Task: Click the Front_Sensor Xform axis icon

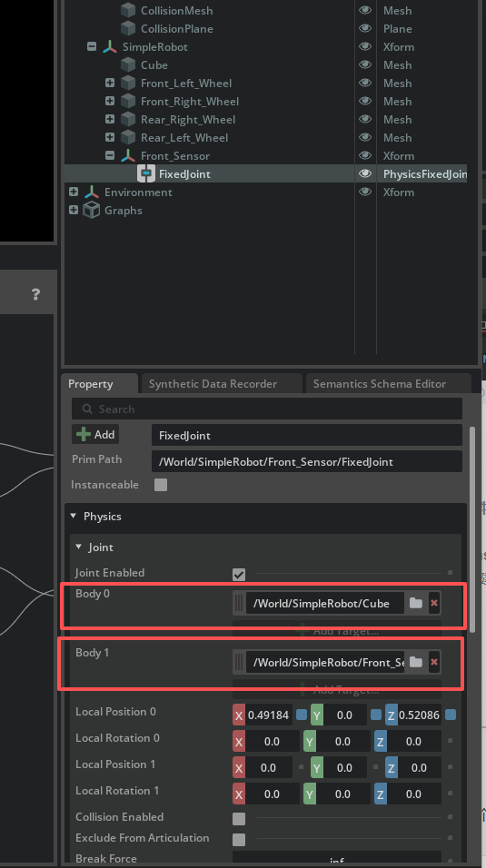Action: [128, 156]
